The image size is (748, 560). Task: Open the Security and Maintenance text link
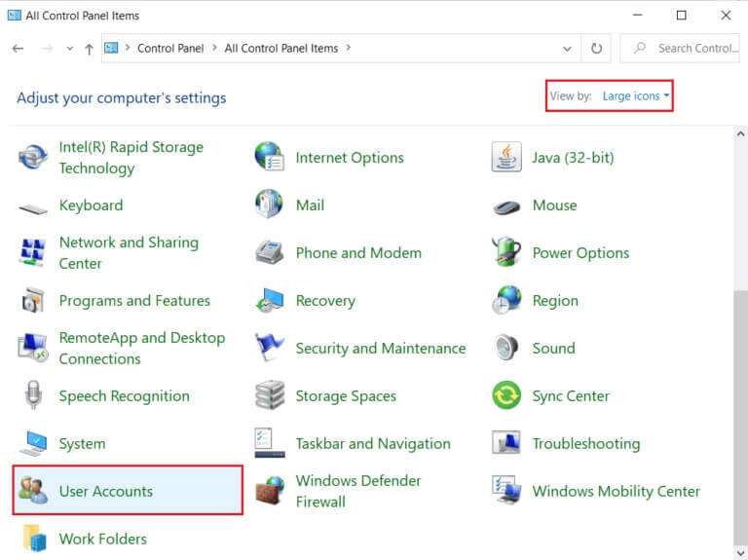pyautogui.click(x=381, y=349)
